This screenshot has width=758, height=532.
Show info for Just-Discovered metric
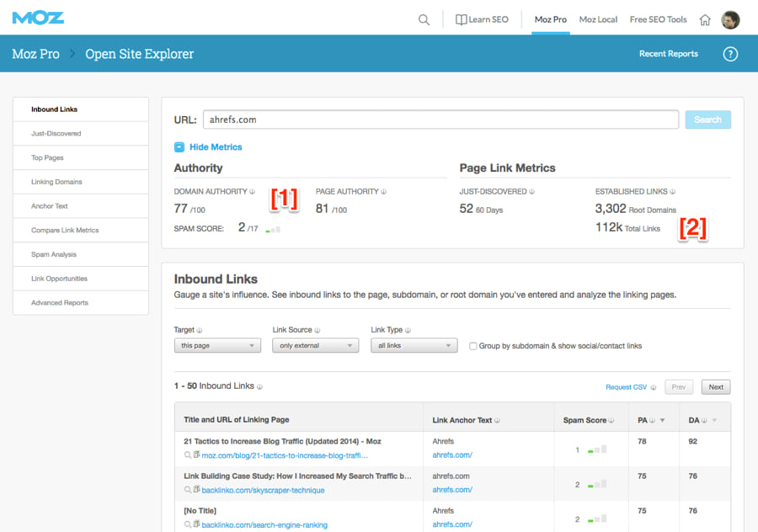point(531,192)
